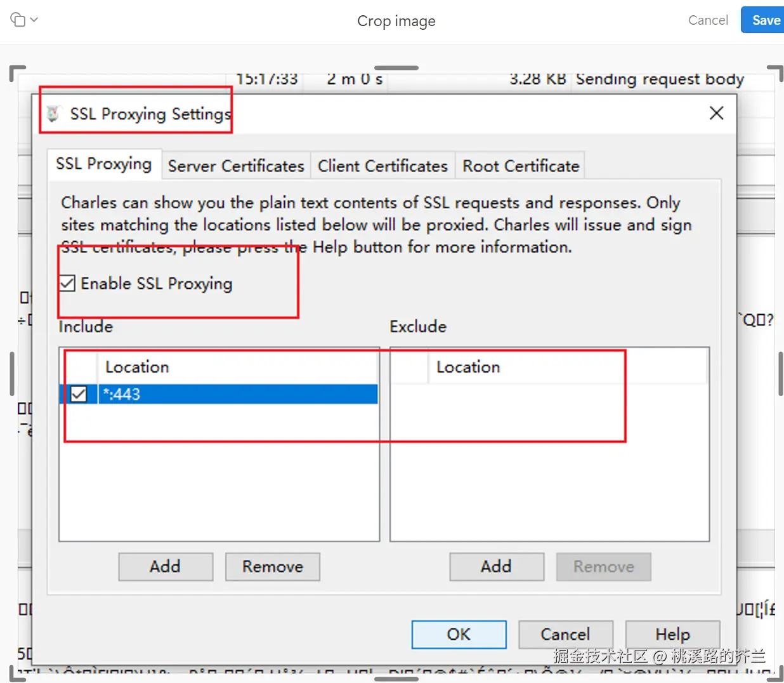
Task: Cancel the crop image editor
Action: (x=708, y=20)
